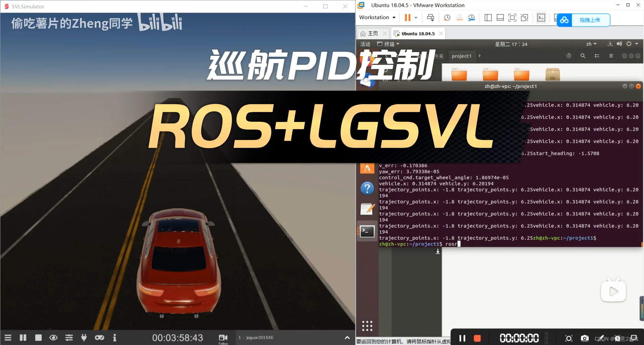Select project1 path button in Files
Image resolution: width=644 pixels, height=345 pixels.
[x=462, y=56]
